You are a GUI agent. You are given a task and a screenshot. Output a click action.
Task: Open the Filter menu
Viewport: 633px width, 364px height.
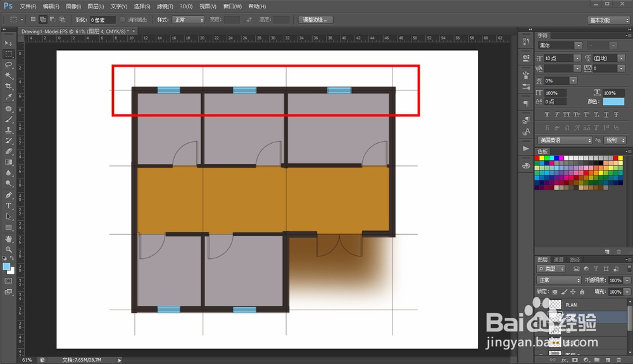165,6
